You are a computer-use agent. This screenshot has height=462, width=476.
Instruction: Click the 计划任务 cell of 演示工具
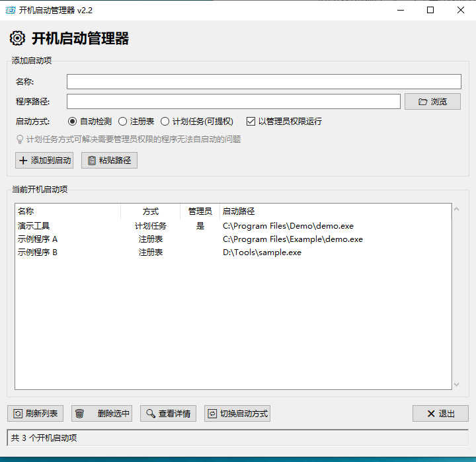pos(151,226)
